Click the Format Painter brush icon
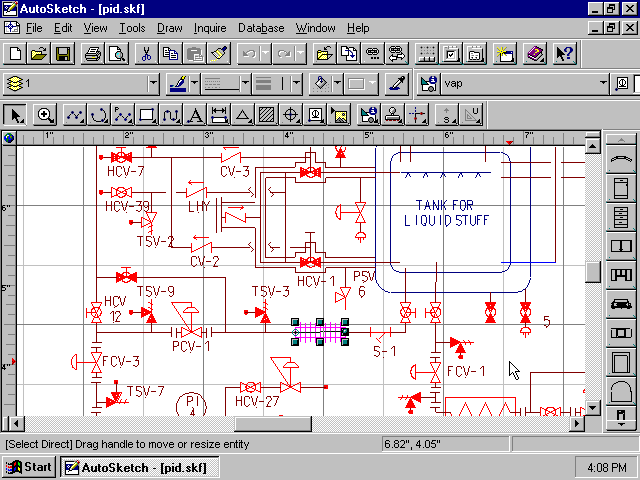 (x=219, y=53)
